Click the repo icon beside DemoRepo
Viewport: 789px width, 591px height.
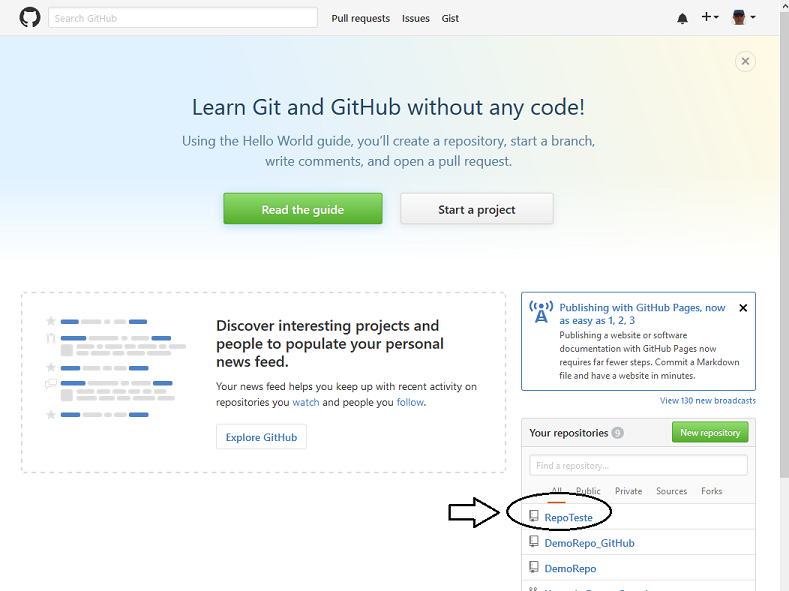pos(534,567)
